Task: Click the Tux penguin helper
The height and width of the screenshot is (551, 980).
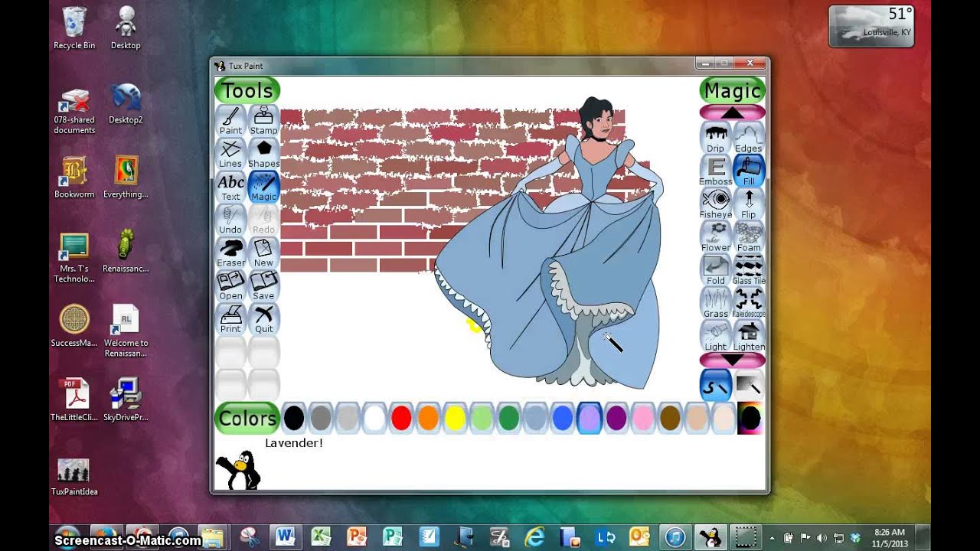Action: [x=239, y=470]
